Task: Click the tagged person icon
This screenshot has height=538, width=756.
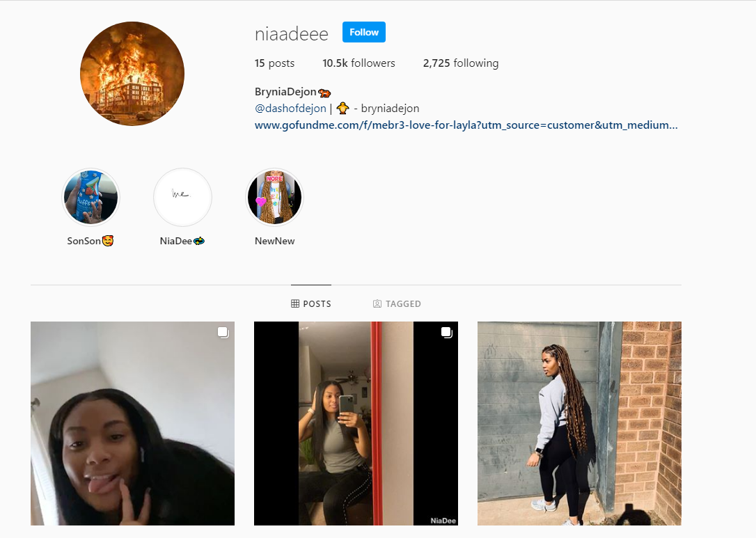Action: tap(377, 303)
